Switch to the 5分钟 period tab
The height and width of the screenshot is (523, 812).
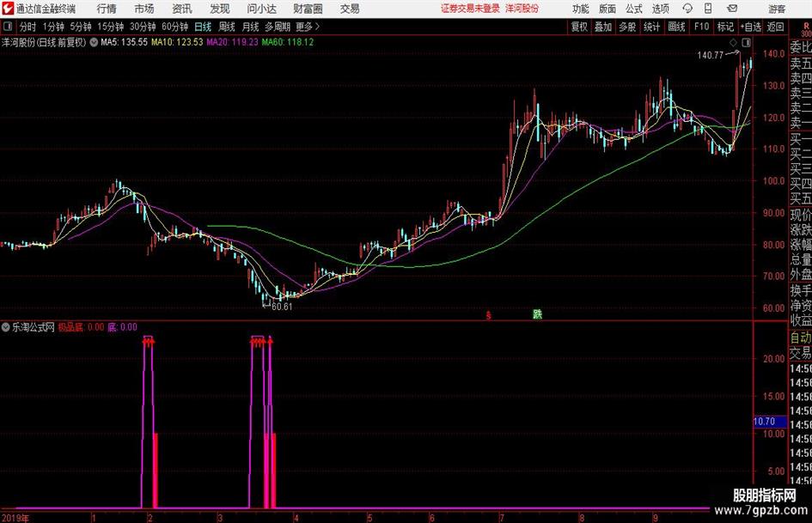click(x=81, y=27)
